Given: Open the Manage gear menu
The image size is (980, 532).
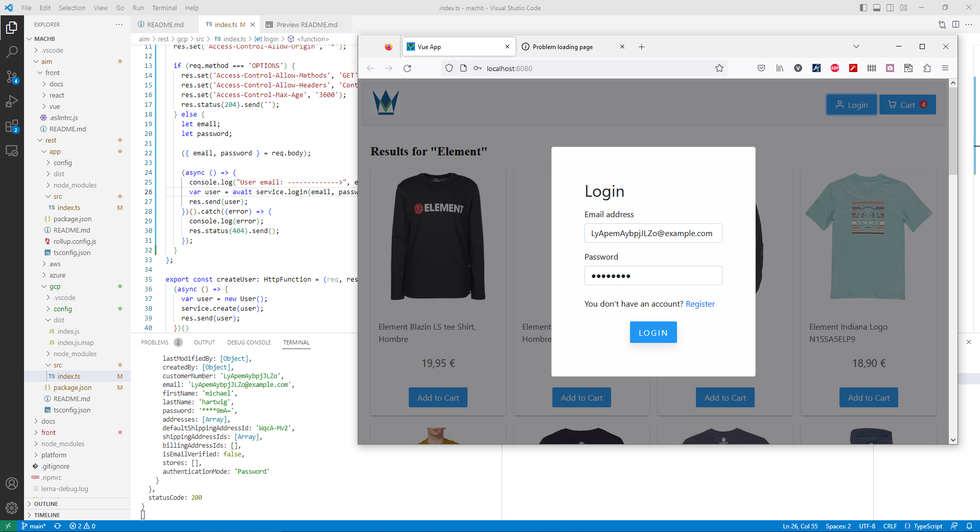Looking at the screenshot, I should [x=12, y=508].
